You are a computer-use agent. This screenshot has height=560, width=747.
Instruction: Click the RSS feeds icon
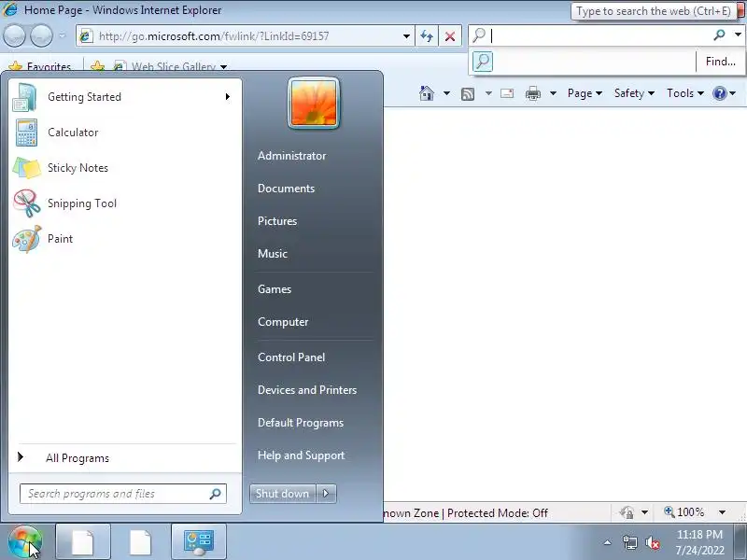click(468, 94)
